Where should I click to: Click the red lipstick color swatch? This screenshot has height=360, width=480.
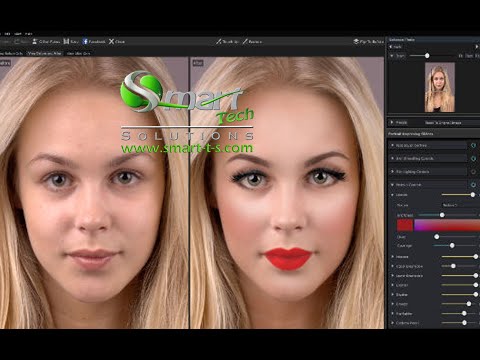point(405,225)
